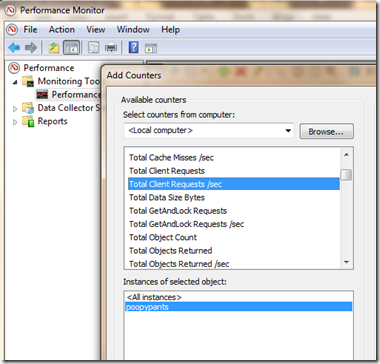Toggle the Show/Hide Console Tree icon
The height and width of the screenshot is (364, 380).
tap(71, 48)
